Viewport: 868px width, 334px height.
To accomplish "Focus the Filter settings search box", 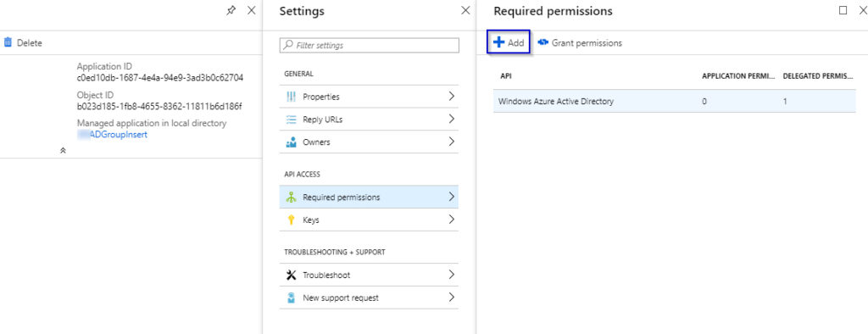I will click(x=370, y=46).
